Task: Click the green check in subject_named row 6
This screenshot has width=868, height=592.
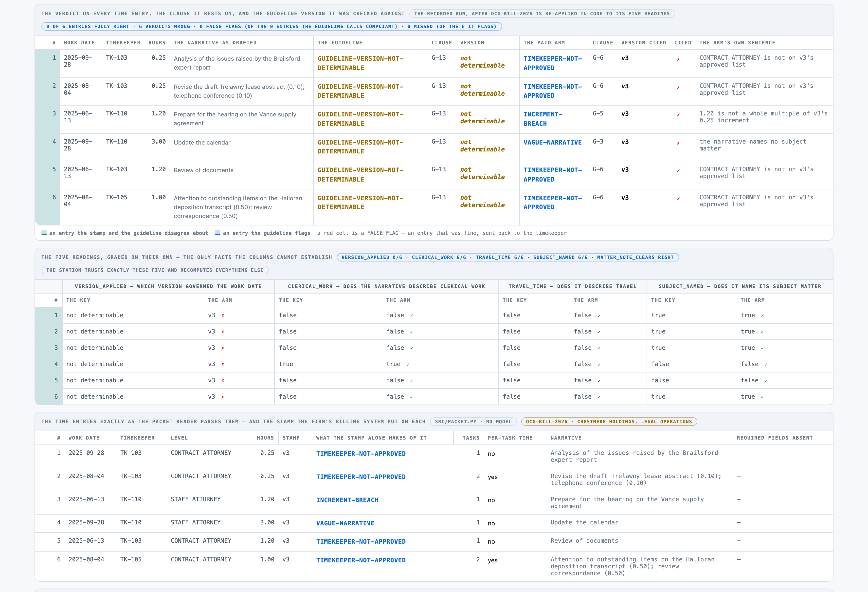Action: pos(762,397)
